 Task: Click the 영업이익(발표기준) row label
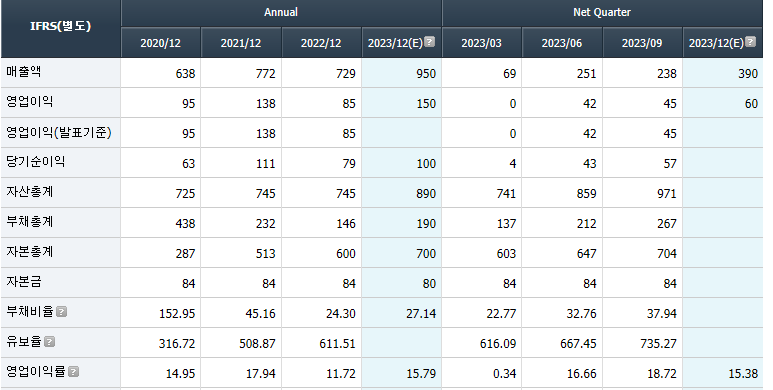(59, 132)
